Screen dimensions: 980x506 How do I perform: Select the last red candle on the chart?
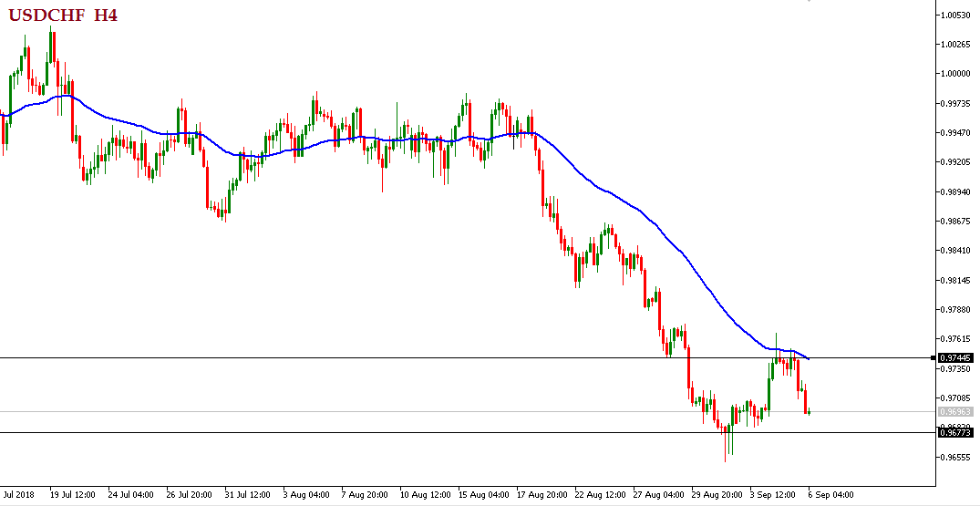(x=806, y=401)
